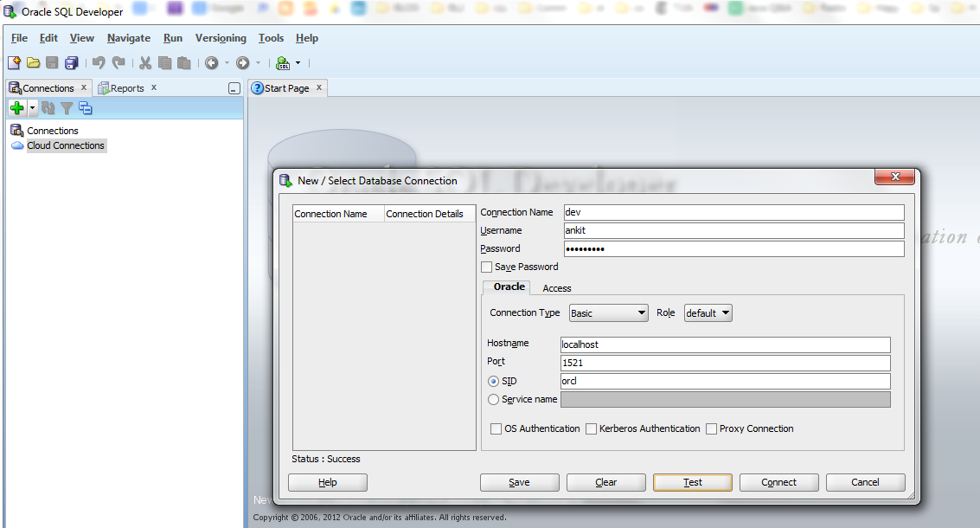Click the Open folder toolbar icon

(33, 62)
